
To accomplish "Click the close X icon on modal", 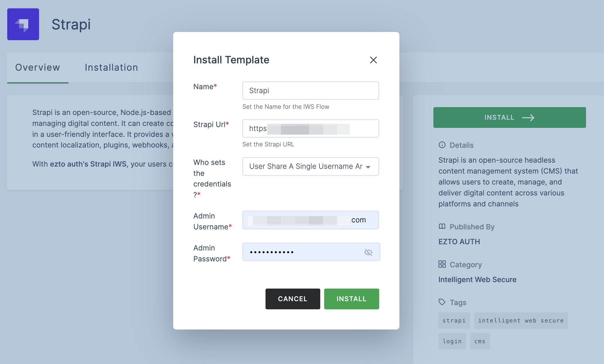I will pos(373,60).
